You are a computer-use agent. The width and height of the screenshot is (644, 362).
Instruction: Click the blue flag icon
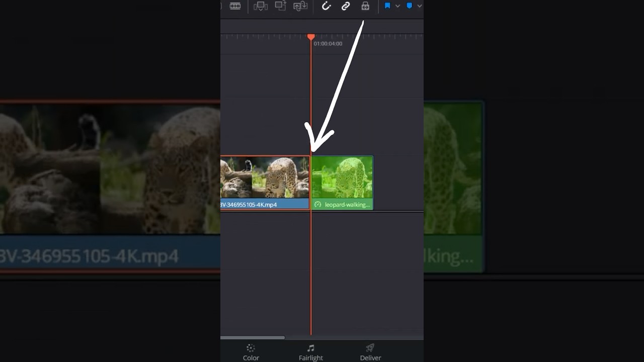pos(387,6)
